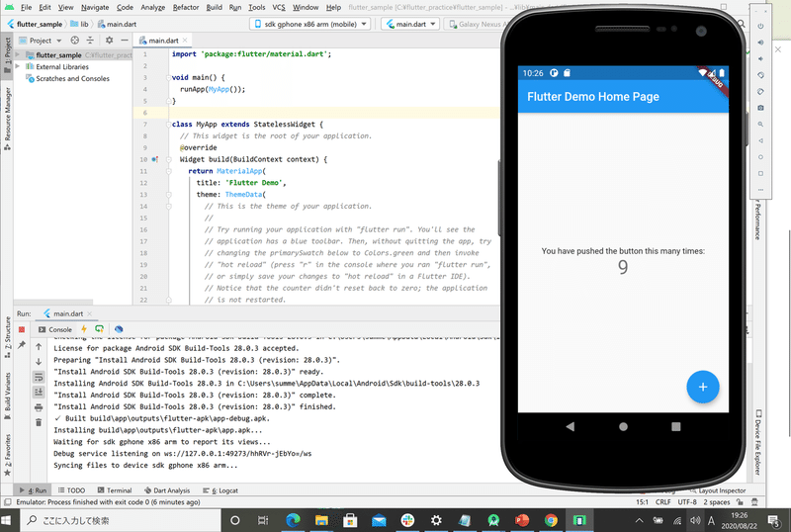Hide Project panel with minus icon
The height and width of the screenshot is (532, 791).
[125, 41]
